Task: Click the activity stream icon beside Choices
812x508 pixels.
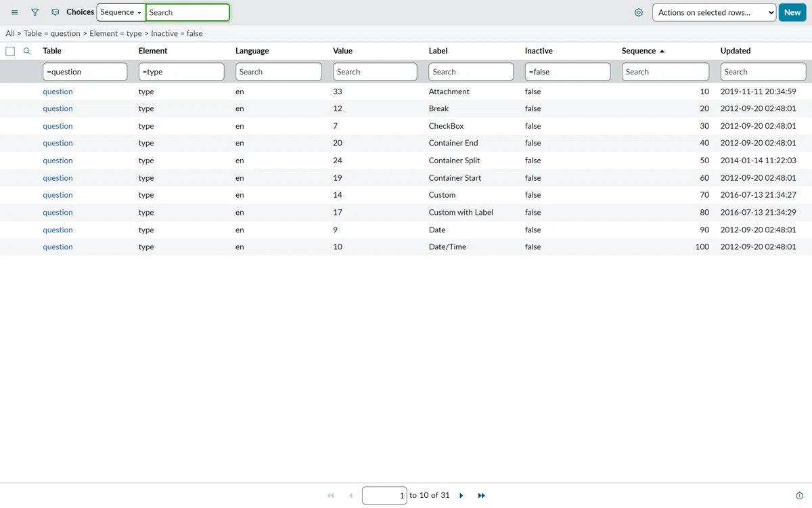Action: click(x=55, y=12)
